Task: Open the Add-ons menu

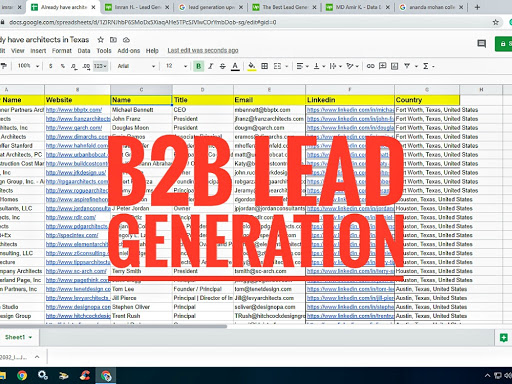Action: [129, 51]
